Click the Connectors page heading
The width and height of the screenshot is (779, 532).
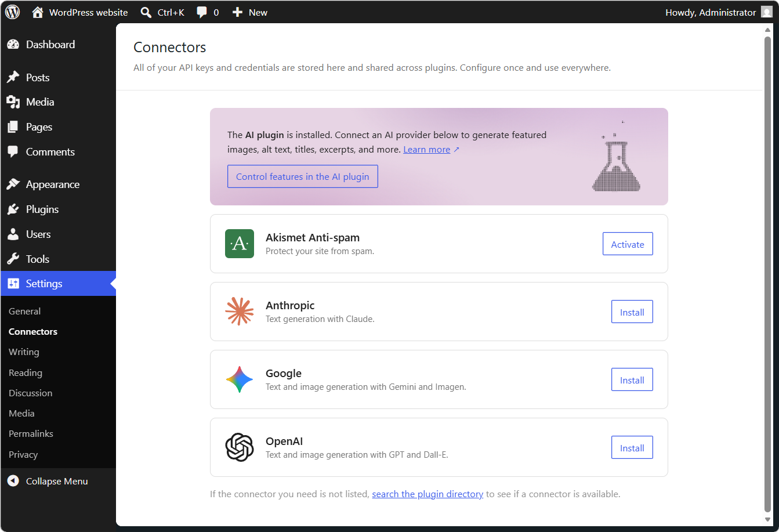click(x=170, y=47)
